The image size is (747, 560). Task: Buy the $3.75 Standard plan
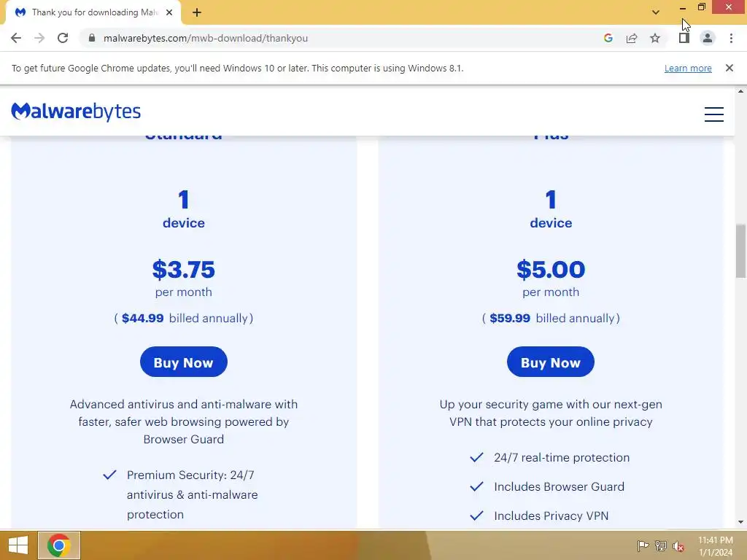pyautogui.click(x=183, y=362)
